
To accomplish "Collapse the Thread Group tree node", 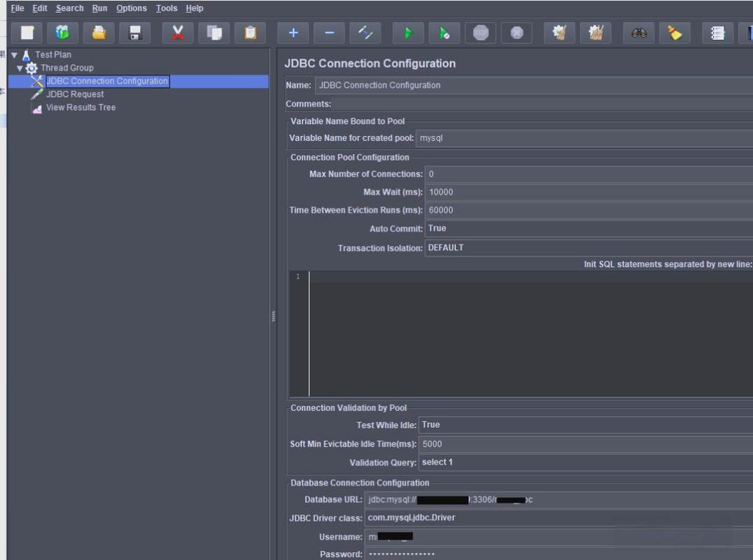I will click(x=20, y=68).
